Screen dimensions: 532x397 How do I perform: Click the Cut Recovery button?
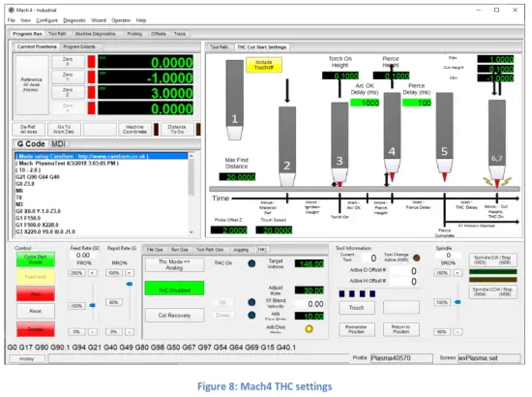(174, 315)
